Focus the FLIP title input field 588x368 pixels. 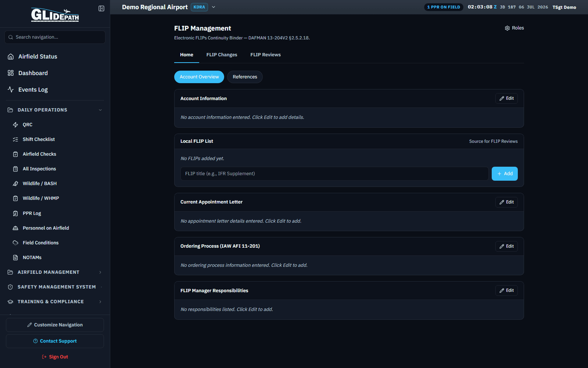334,174
